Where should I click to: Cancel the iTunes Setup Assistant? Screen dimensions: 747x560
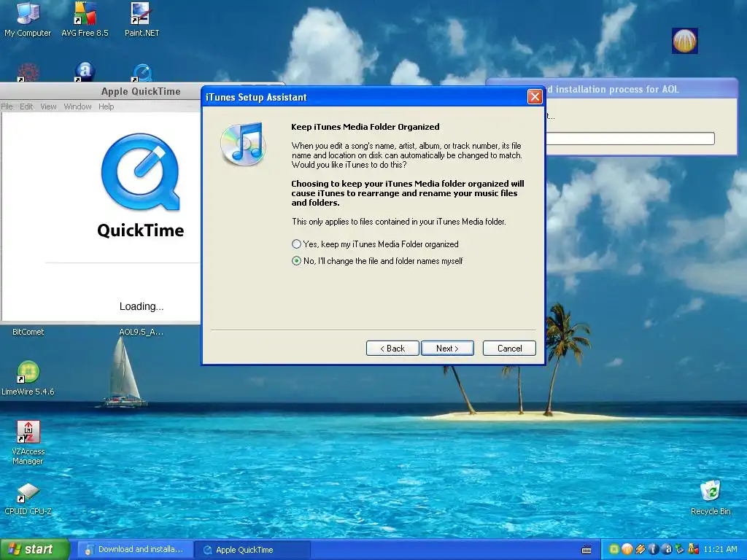click(509, 349)
